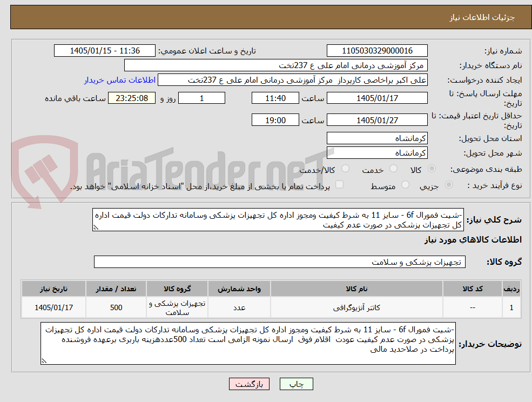This screenshot has height=402, width=532.
Task: Click the announcement date field 1405/01/15 - 11:36
Action: coord(104,51)
